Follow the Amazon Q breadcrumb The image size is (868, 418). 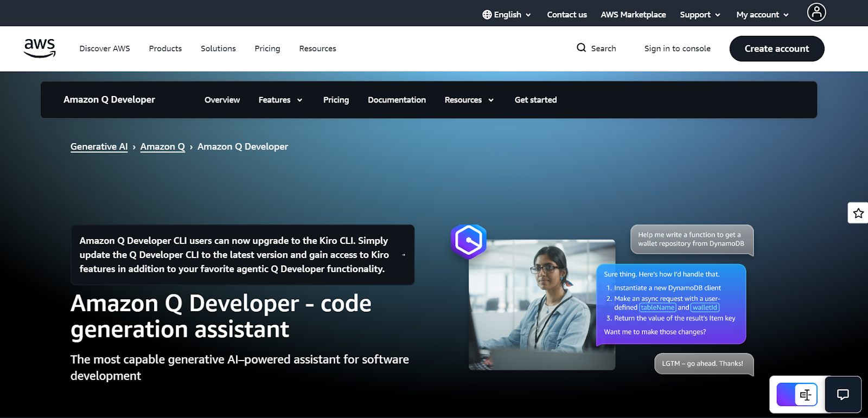(x=163, y=146)
